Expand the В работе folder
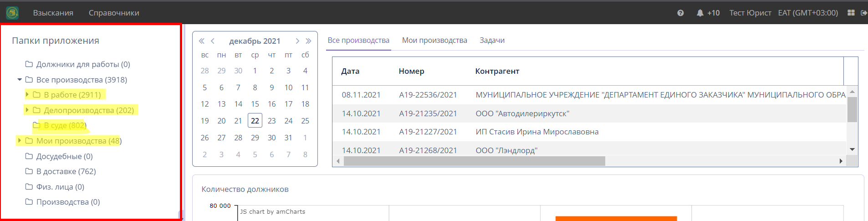The image size is (868, 221). 27,95
